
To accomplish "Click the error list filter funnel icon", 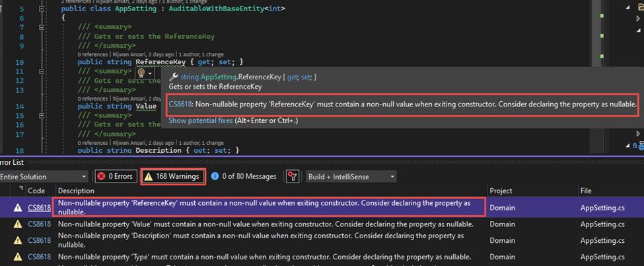I will 292,177.
